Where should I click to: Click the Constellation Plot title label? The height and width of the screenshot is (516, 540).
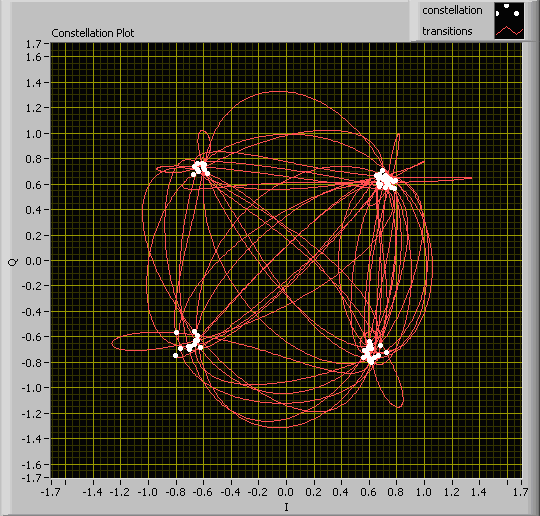pyautogui.click(x=93, y=33)
